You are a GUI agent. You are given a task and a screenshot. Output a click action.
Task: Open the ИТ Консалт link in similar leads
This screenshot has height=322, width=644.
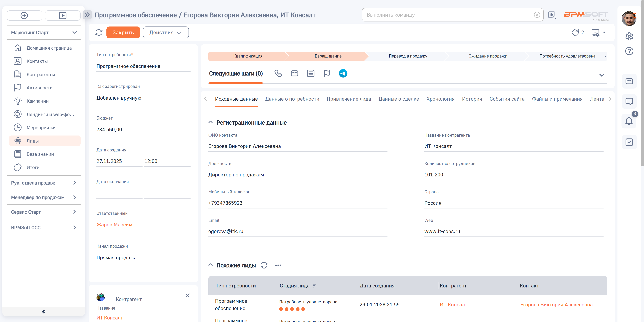tap(453, 305)
